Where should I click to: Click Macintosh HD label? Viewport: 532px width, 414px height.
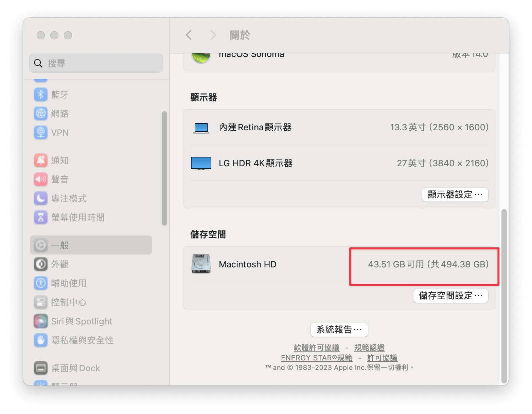tap(248, 264)
